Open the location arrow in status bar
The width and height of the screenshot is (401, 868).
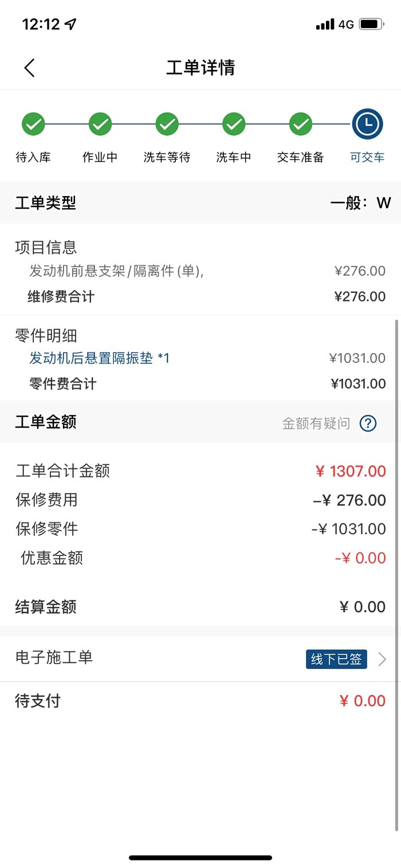[70, 24]
